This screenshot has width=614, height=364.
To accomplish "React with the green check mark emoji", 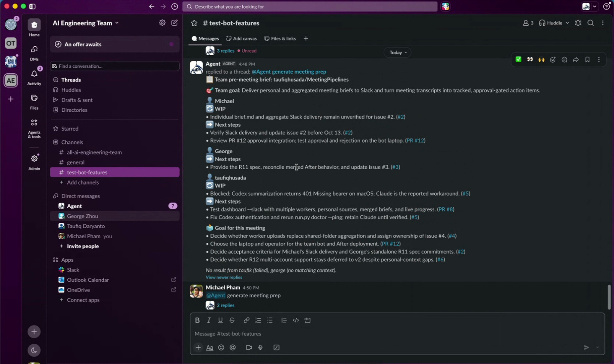I will coord(518,60).
